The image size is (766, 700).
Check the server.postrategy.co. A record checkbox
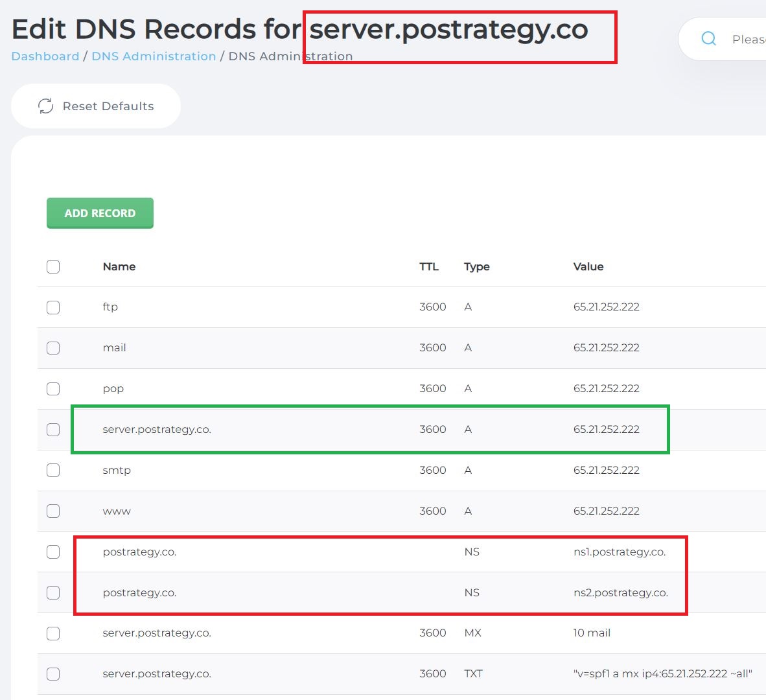click(53, 429)
